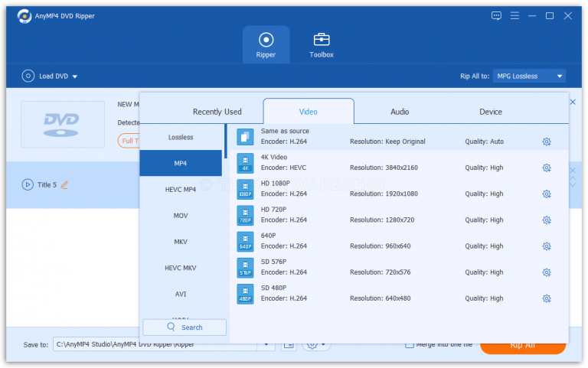Select MKV in the format list
The height and width of the screenshot is (368, 588).
[x=181, y=242]
